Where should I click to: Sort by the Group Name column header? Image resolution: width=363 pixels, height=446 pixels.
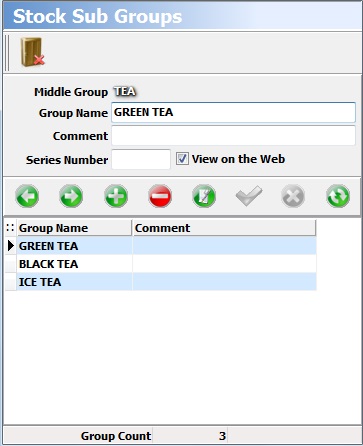74,228
